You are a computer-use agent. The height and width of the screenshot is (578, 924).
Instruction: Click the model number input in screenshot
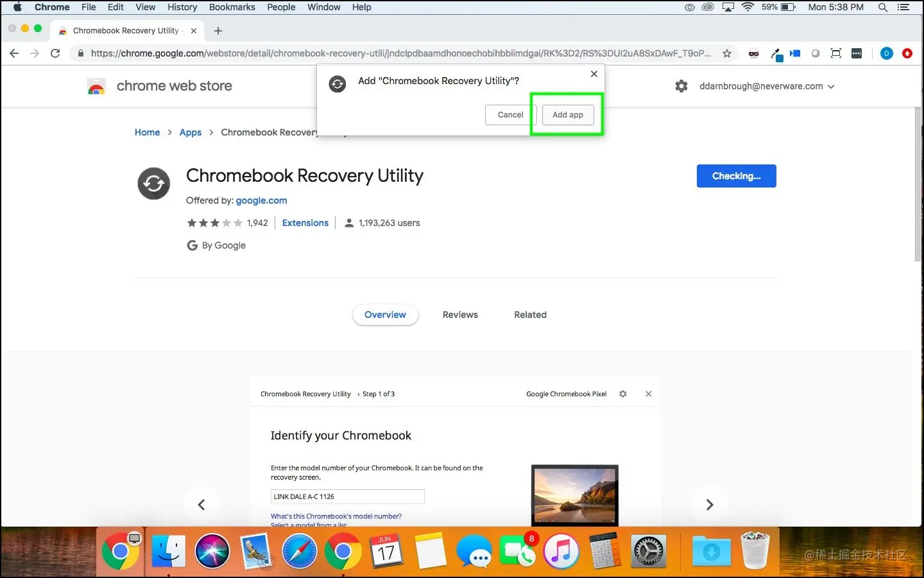pyautogui.click(x=347, y=496)
